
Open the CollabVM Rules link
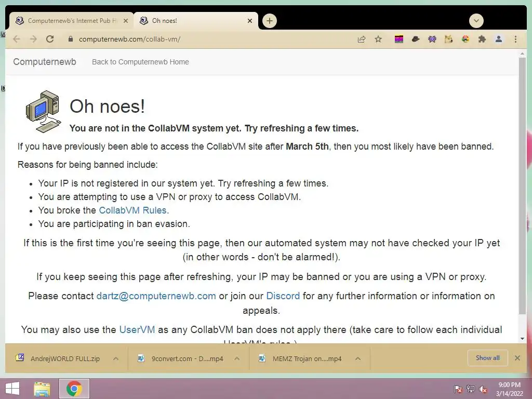tap(132, 210)
